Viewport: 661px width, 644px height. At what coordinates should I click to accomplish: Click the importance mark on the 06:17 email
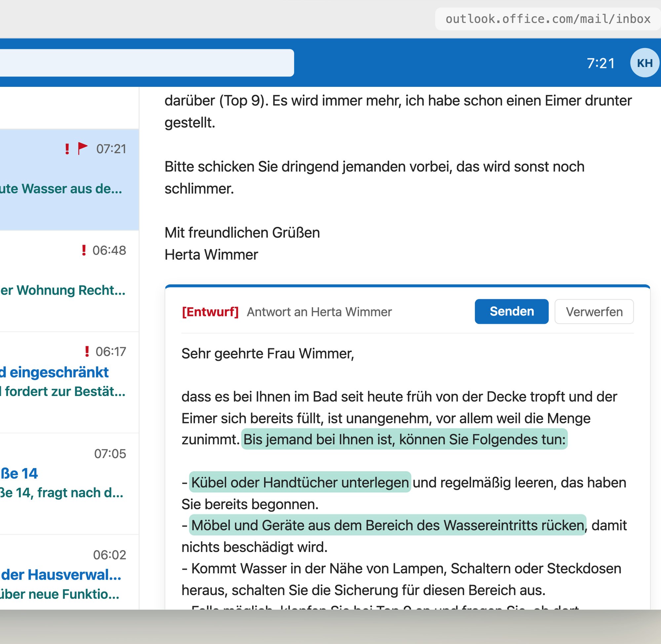(87, 351)
